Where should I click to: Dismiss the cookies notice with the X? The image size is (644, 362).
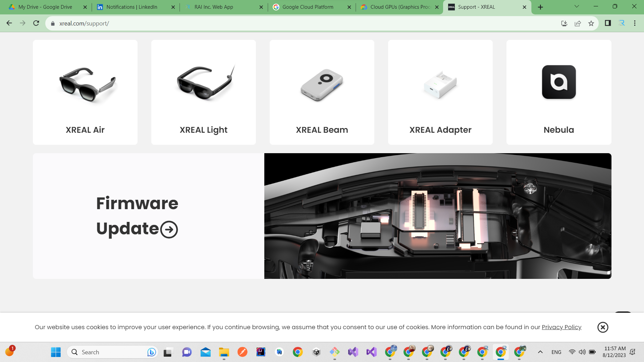tap(603, 327)
